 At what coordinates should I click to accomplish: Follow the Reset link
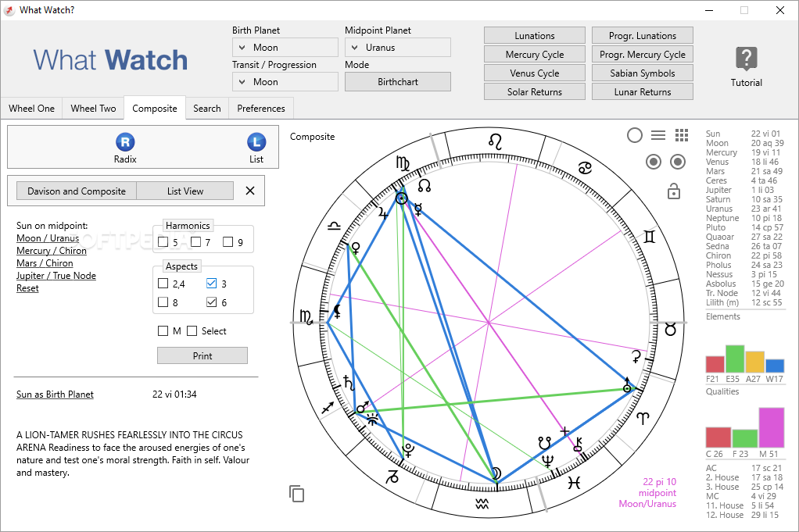click(27, 288)
